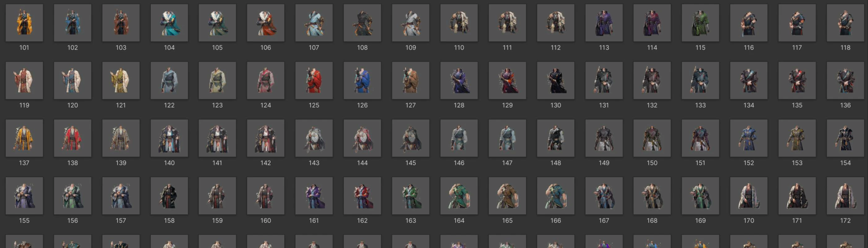Viewport: 868px width, 248px height.
Task: Select green robe thumbnail 163
Action: (x=410, y=196)
